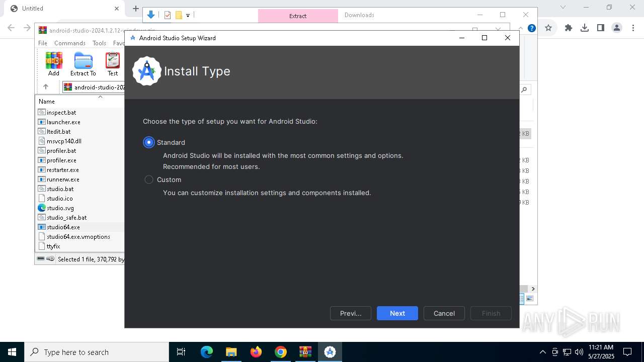This screenshot has width=644, height=362.
Task: Select runnerw.exe in WinRAR file list
Action: pyautogui.click(x=63, y=179)
